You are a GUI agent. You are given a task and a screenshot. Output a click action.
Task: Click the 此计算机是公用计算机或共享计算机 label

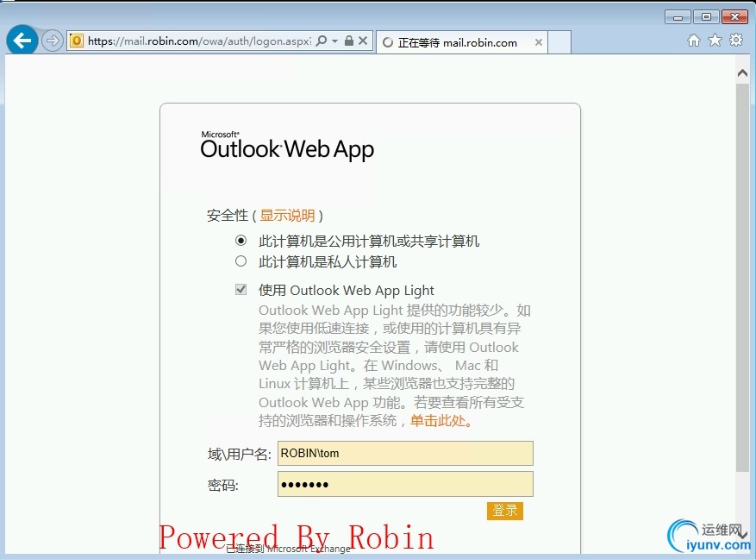coord(369,241)
